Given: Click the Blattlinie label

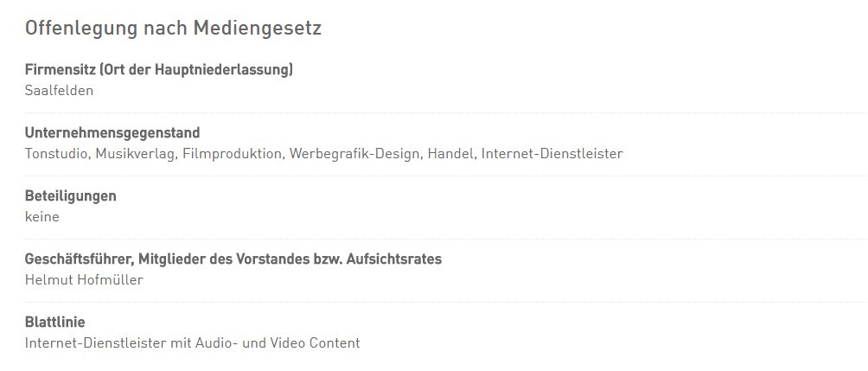Looking at the screenshot, I should (54, 323).
